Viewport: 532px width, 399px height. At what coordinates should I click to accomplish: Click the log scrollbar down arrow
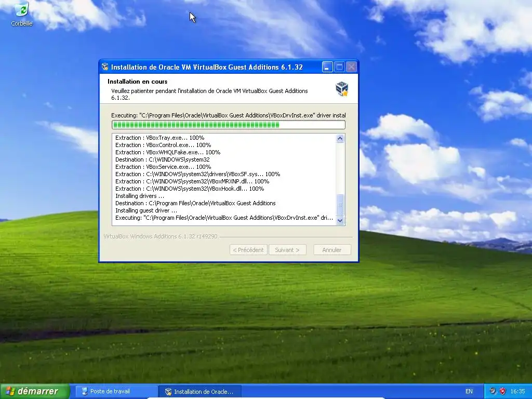[x=340, y=220]
